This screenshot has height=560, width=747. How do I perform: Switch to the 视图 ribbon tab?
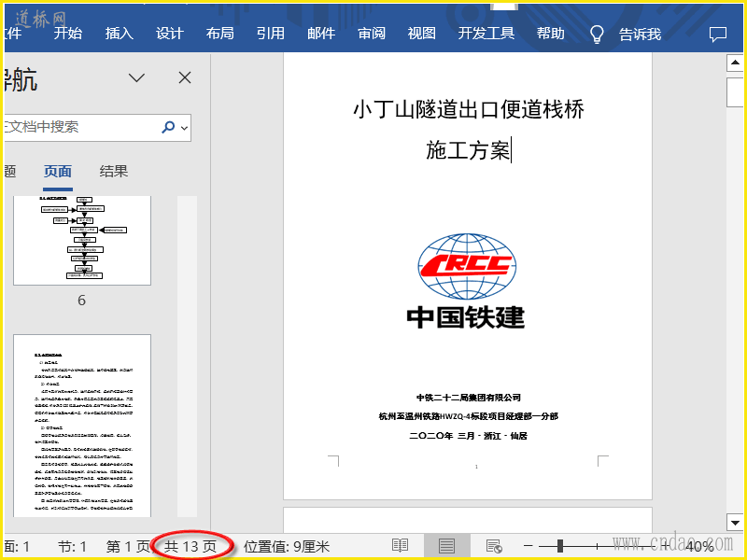click(422, 34)
